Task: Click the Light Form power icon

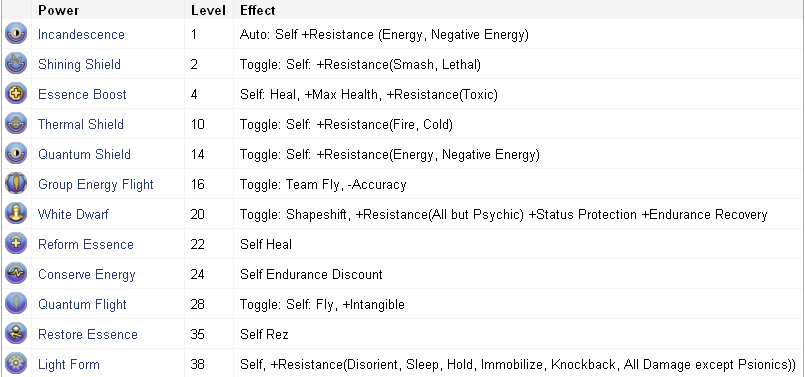Action: point(16,364)
